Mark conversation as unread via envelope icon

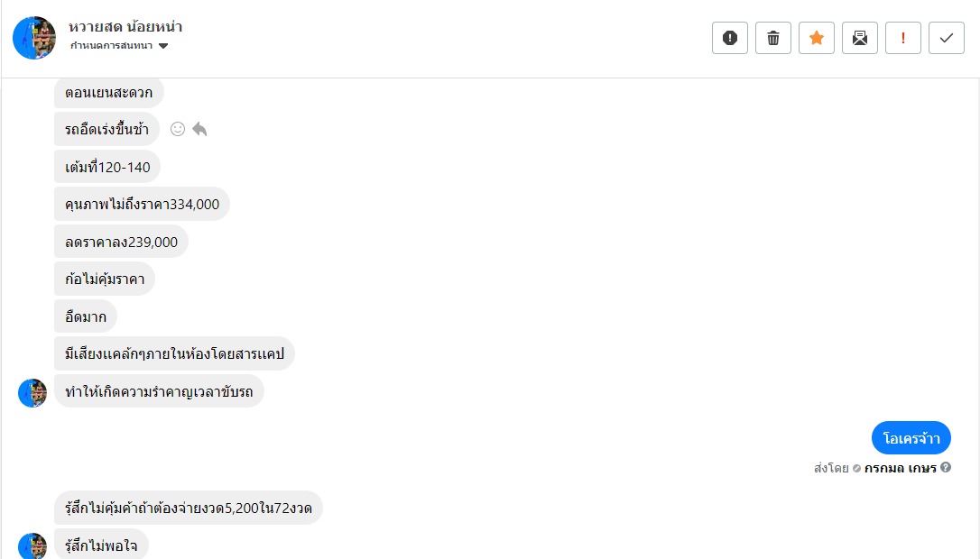860,38
